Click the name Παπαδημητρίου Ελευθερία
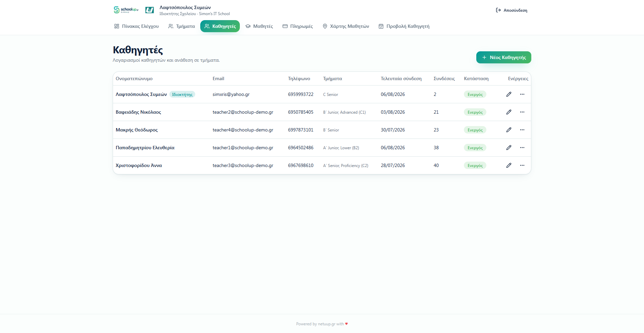Screen dimensions: 644x333 [145, 148]
